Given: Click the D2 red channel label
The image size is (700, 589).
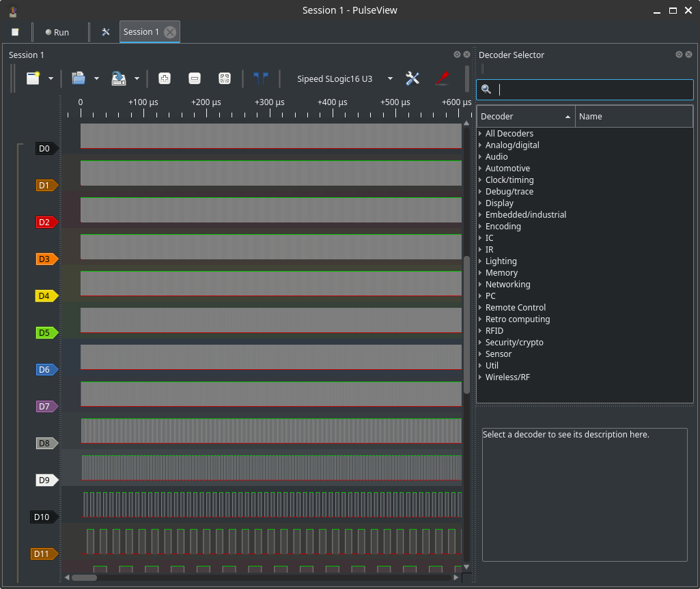Looking at the screenshot, I should click(x=45, y=222).
